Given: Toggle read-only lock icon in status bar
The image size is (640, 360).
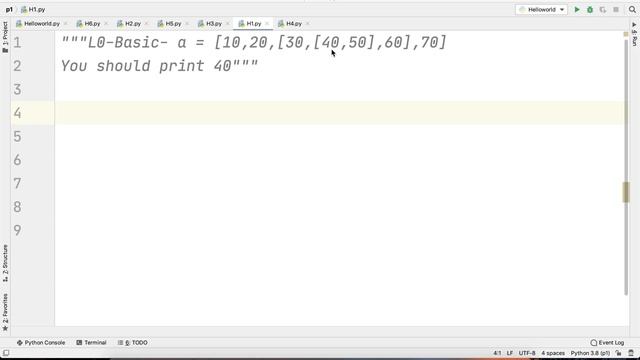Looking at the screenshot, I should 619,353.
